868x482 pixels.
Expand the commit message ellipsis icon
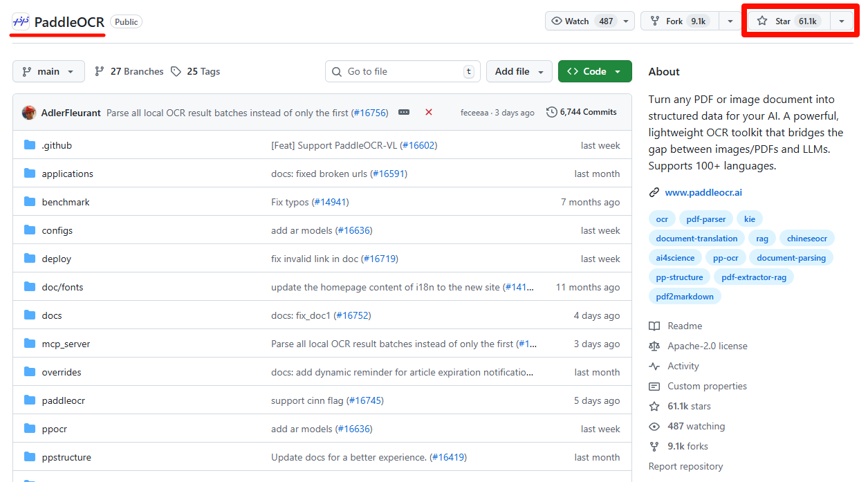pos(404,112)
